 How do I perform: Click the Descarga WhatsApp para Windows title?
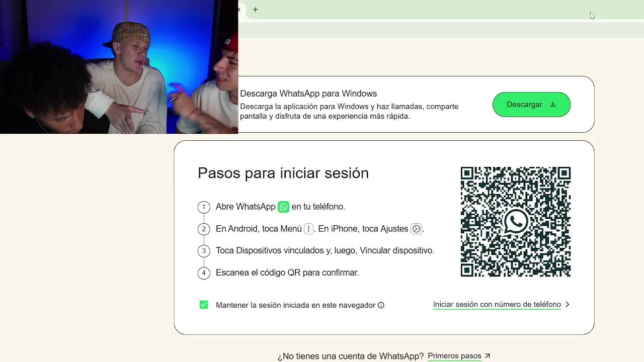(308, 94)
